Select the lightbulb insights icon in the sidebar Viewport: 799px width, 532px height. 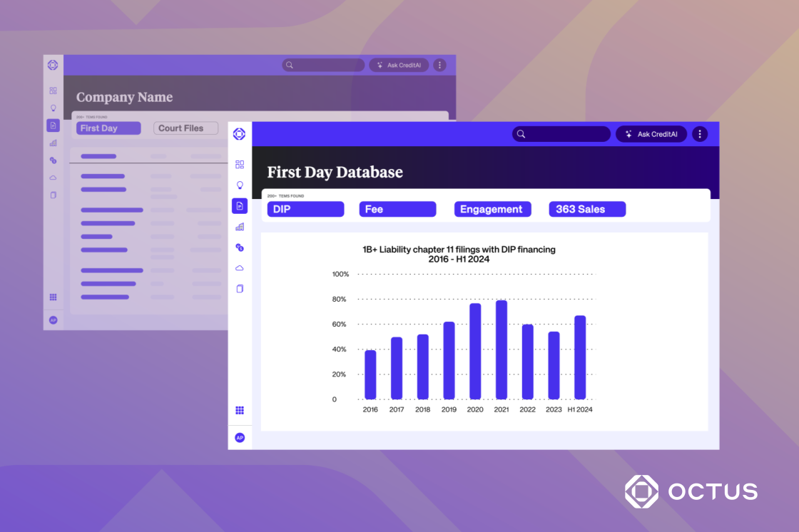240,185
